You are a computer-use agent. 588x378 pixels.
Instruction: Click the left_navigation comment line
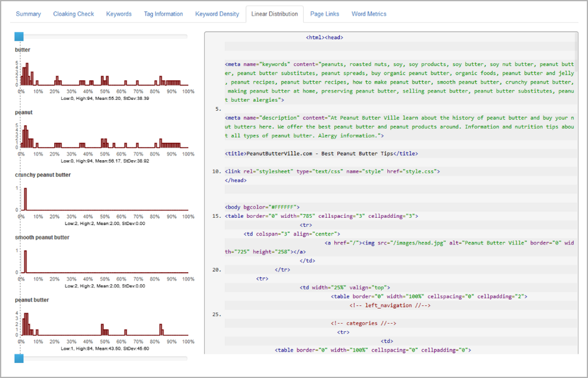[390, 305]
